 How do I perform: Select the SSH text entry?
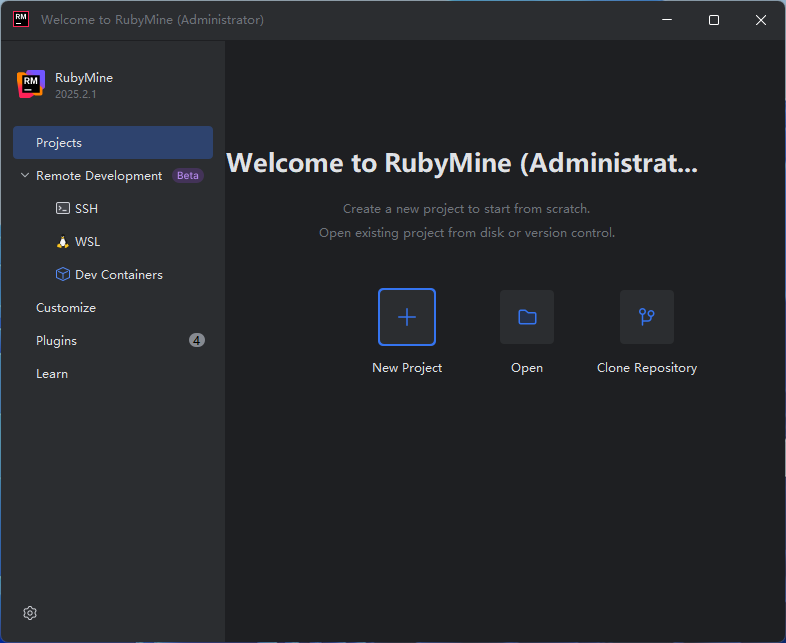click(x=86, y=208)
